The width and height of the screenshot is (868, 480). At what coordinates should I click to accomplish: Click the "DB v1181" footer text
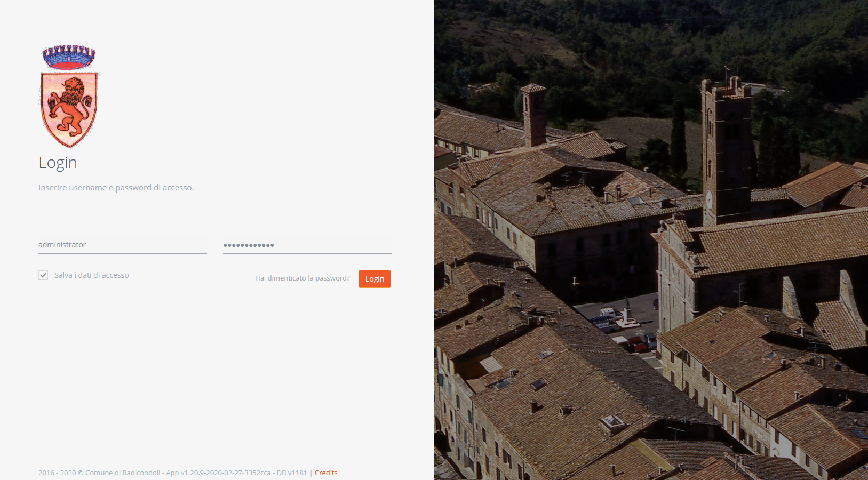point(292,473)
